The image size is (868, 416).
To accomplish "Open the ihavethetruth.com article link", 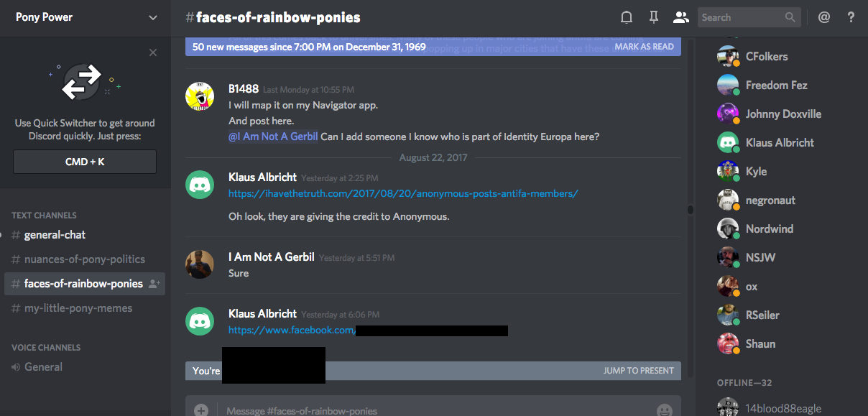I will pos(403,193).
